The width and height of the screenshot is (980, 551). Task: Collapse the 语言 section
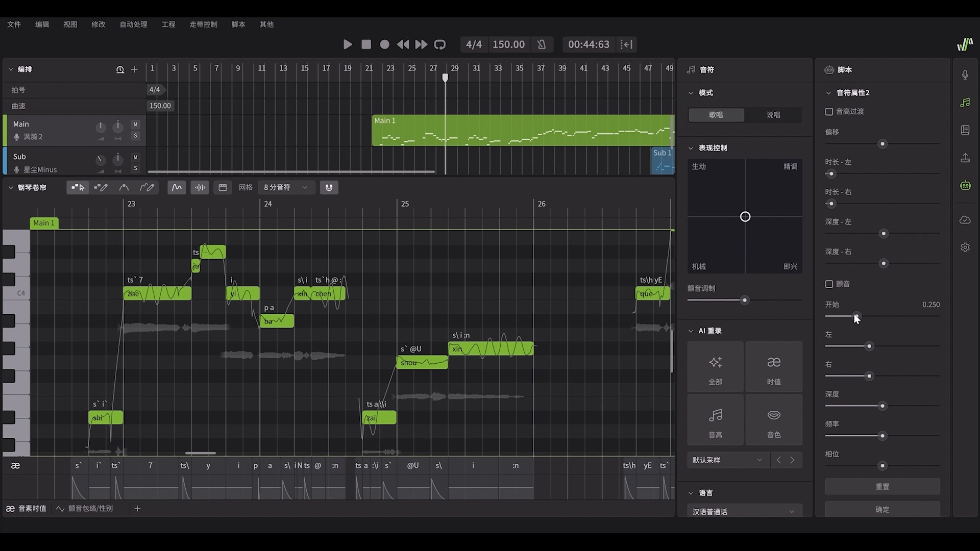click(x=691, y=493)
